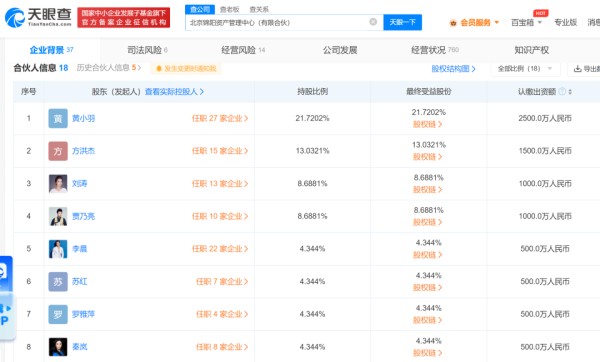Open shareholder 秦岚's name link
The height and width of the screenshot is (362, 600).
point(80,347)
